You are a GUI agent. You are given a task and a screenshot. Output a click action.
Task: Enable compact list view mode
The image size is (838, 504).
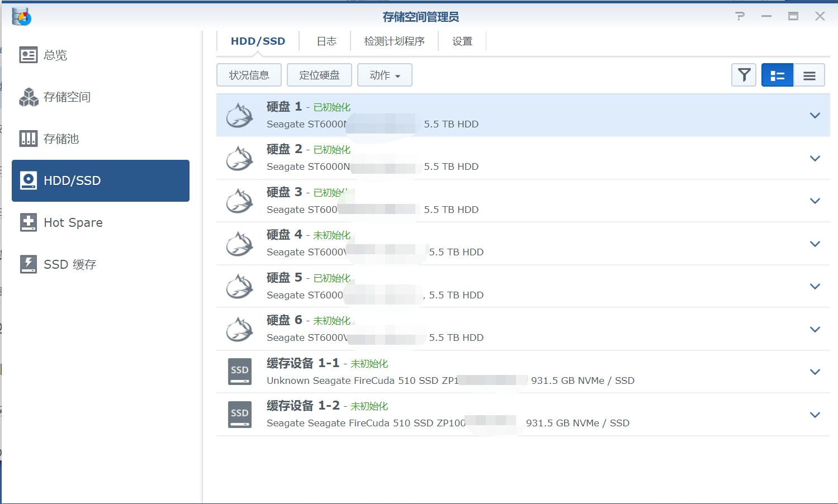[809, 74]
